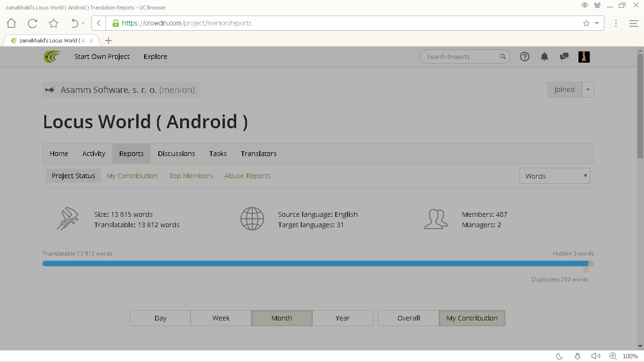Click the shirt skin icon in title bar

tap(597, 5)
